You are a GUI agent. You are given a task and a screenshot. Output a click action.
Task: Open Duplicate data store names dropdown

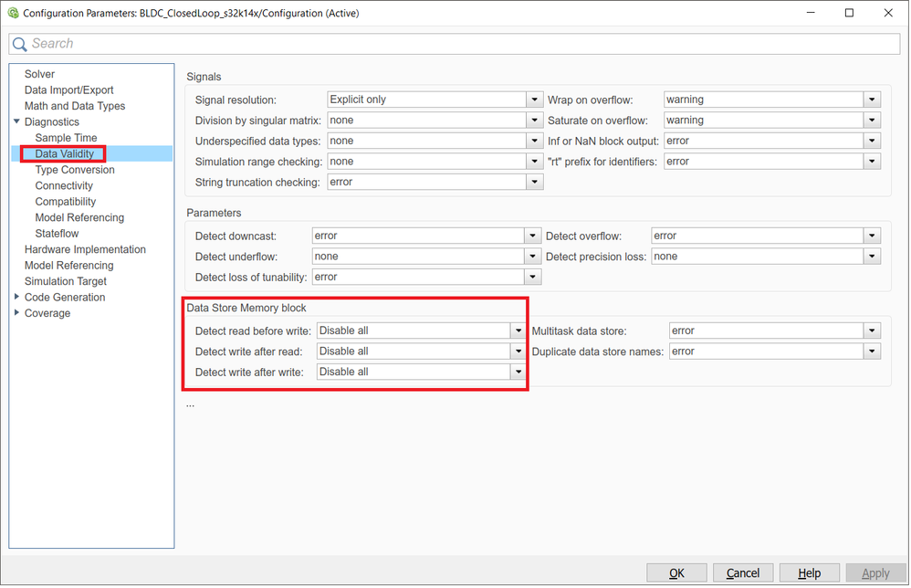tap(873, 352)
